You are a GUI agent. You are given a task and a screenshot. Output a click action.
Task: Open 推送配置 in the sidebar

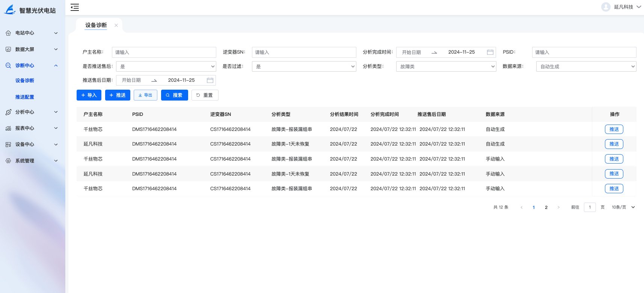click(25, 97)
